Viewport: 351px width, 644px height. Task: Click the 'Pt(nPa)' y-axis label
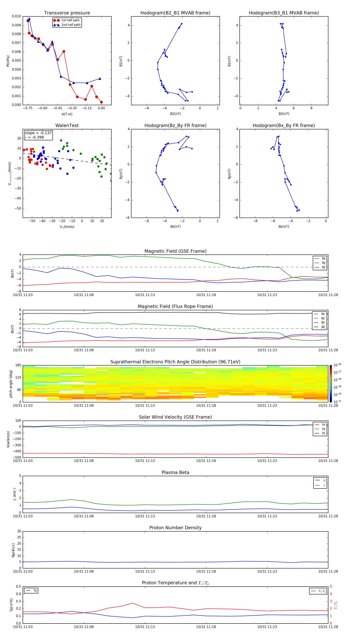[8, 61]
